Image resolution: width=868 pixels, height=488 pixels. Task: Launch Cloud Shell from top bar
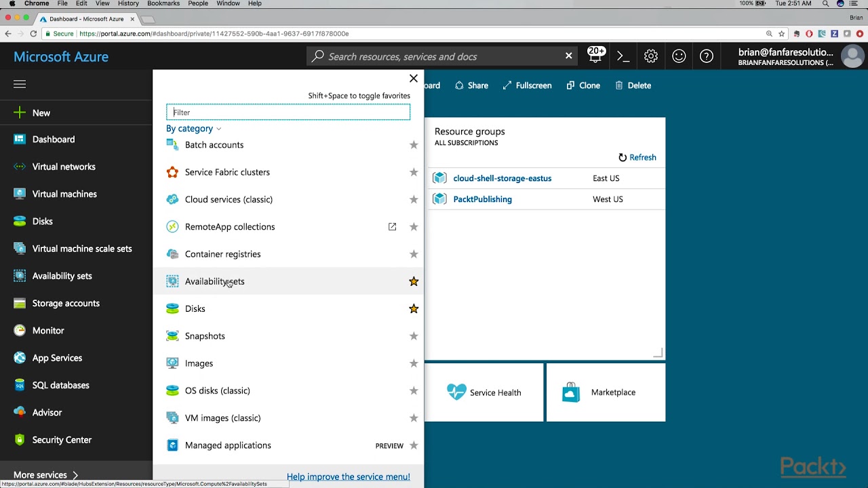pos(623,56)
